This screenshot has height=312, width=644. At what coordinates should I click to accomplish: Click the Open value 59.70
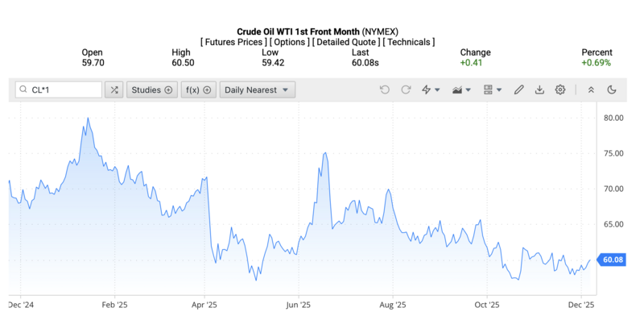click(x=93, y=63)
